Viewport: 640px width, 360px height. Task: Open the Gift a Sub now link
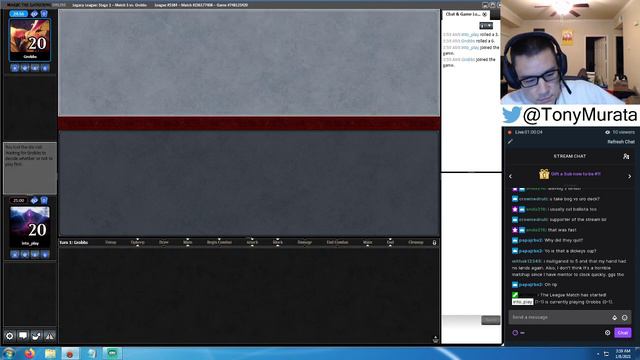point(576,174)
